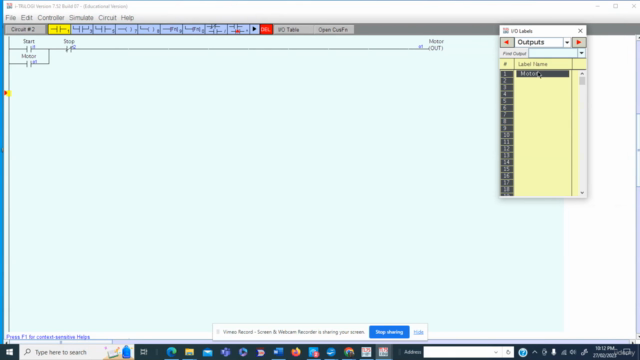
Task: Open the I/O Table
Action: pos(289,29)
